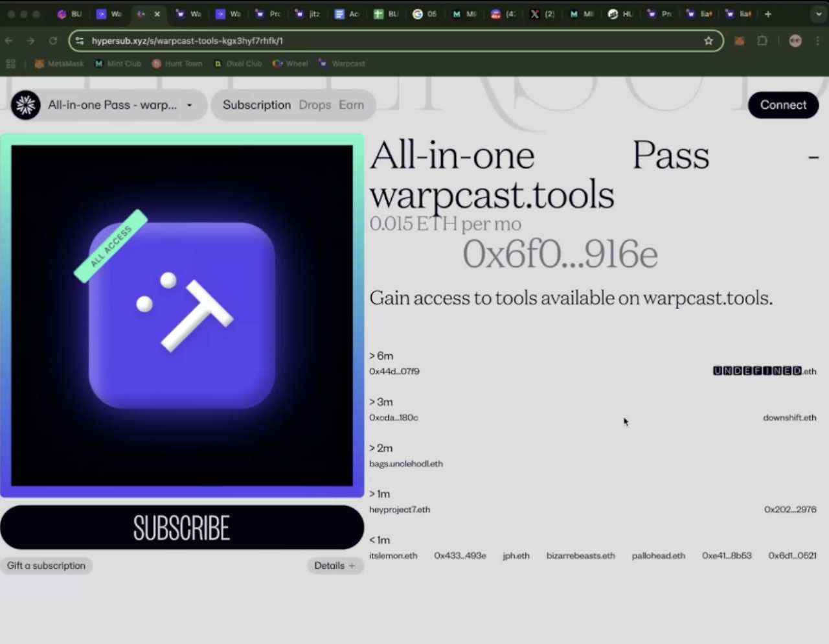Open the Wheel bookmark

(x=290, y=63)
